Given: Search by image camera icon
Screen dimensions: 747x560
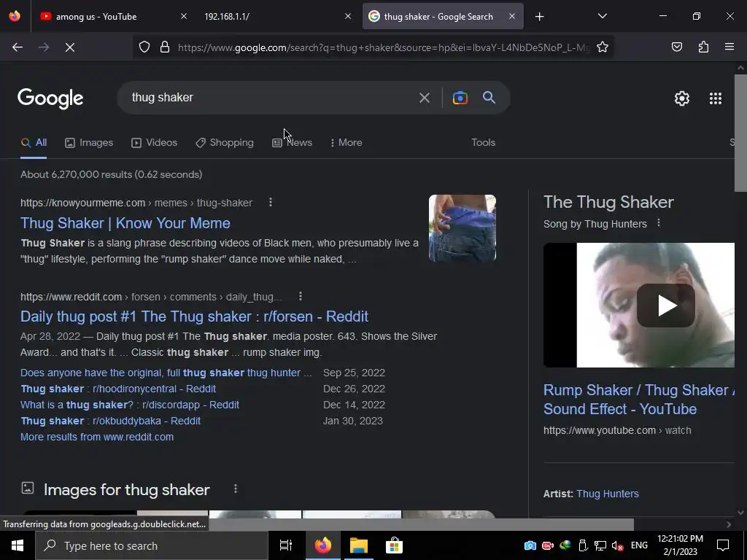Looking at the screenshot, I should click(460, 98).
